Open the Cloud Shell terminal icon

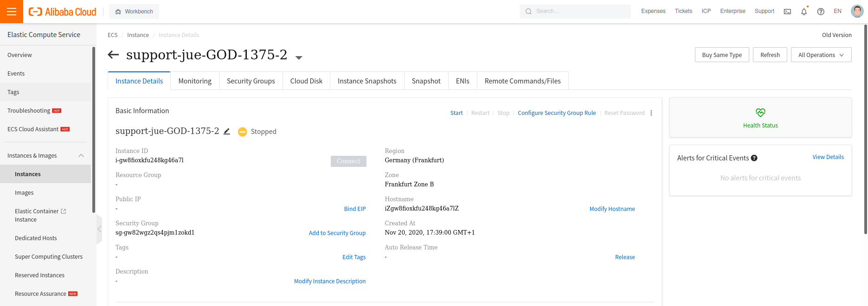787,12
